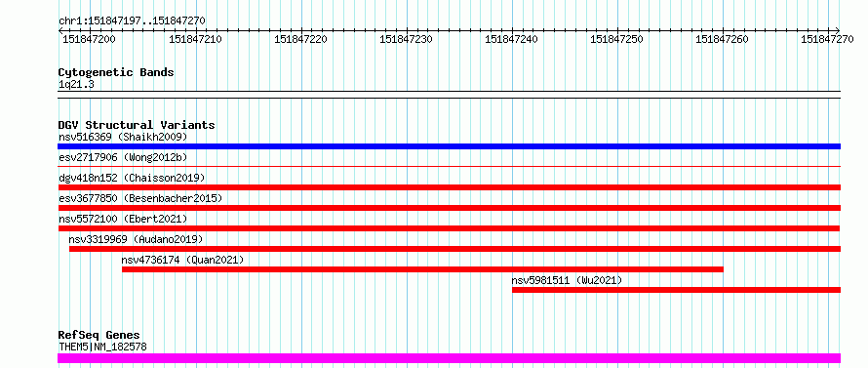This screenshot has width=868, height=368.
Task: Click the DGV Structural Variants track title
Action: click(x=137, y=125)
